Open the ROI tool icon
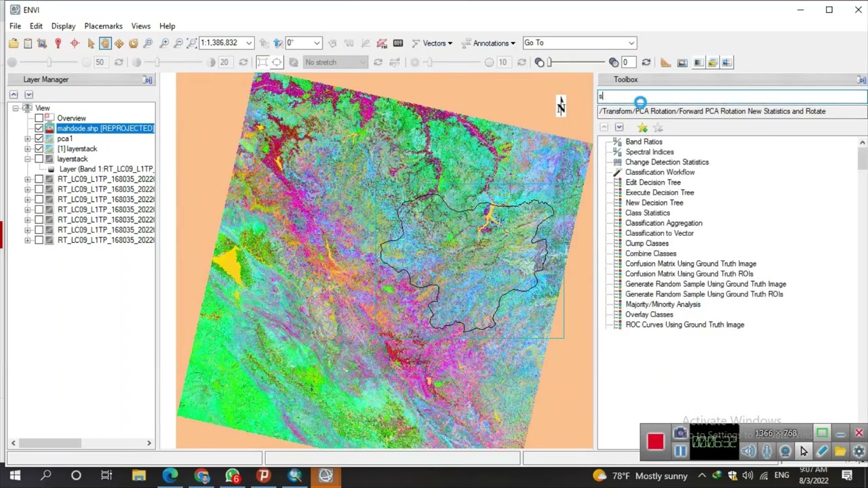The image size is (868, 488). 382,43
